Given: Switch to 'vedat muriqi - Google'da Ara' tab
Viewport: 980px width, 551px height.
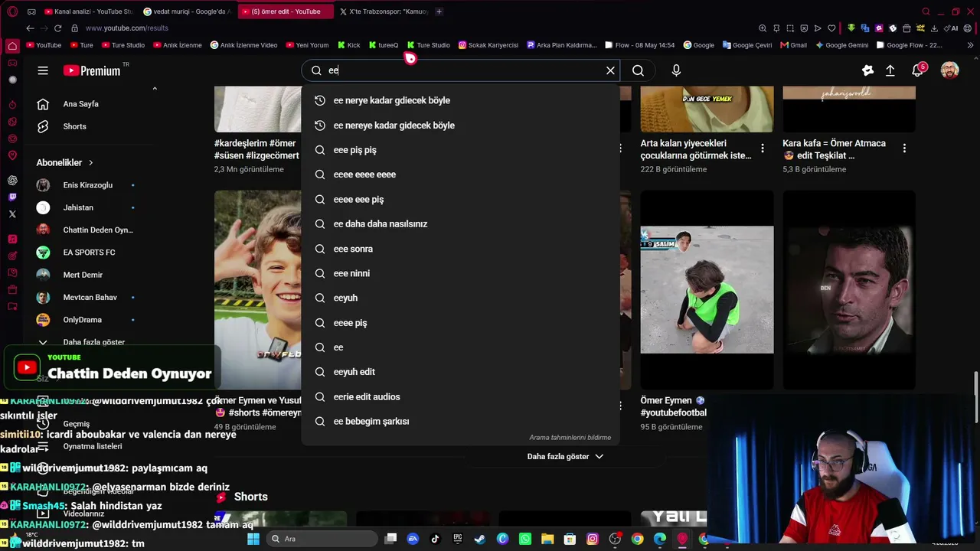Looking at the screenshot, I should [187, 11].
